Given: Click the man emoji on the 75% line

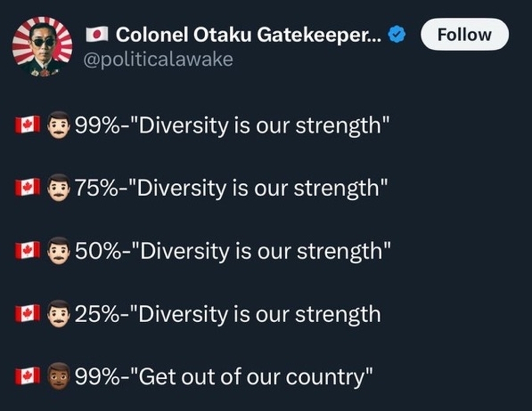Looking at the screenshot, I should click(x=59, y=187).
